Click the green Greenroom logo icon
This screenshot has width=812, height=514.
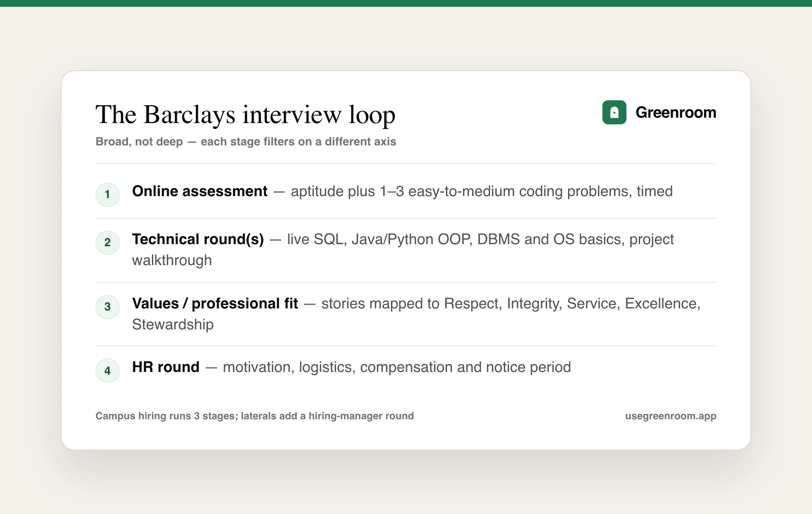click(614, 112)
